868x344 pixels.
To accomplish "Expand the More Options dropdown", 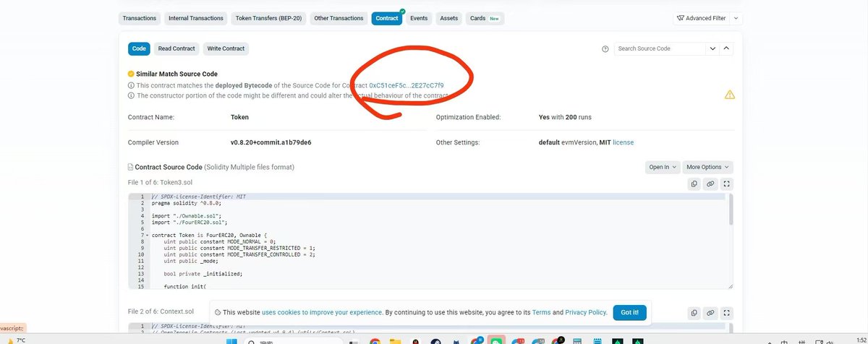I will tap(707, 167).
